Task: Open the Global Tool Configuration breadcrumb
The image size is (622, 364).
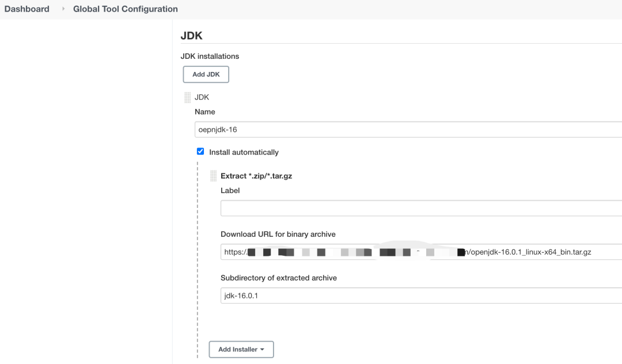Action: [x=125, y=9]
